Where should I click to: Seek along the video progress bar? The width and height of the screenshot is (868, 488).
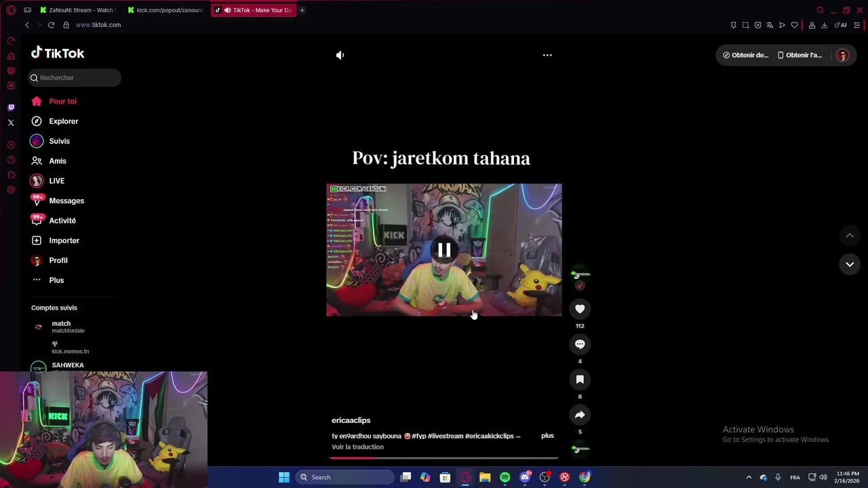pyautogui.click(x=444, y=457)
